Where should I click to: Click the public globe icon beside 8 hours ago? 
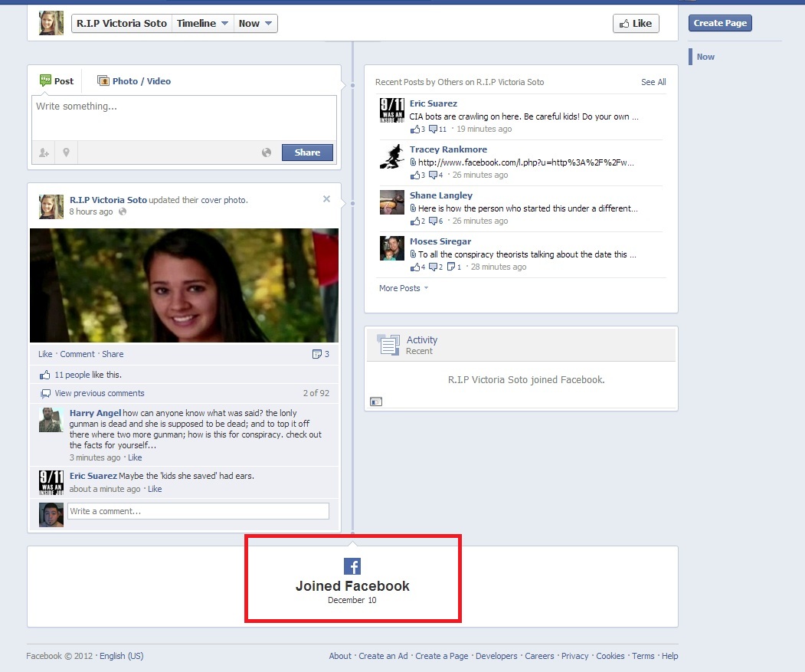pos(123,211)
